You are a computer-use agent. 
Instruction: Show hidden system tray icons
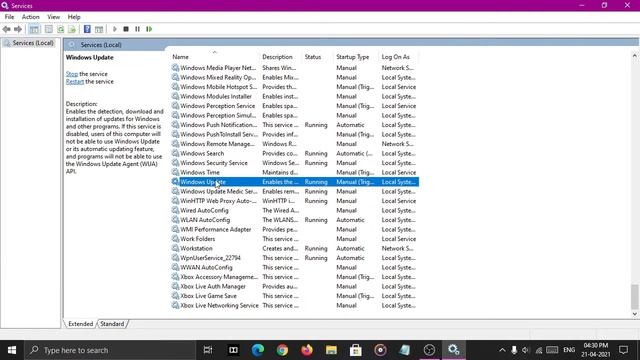tap(502, 350)
